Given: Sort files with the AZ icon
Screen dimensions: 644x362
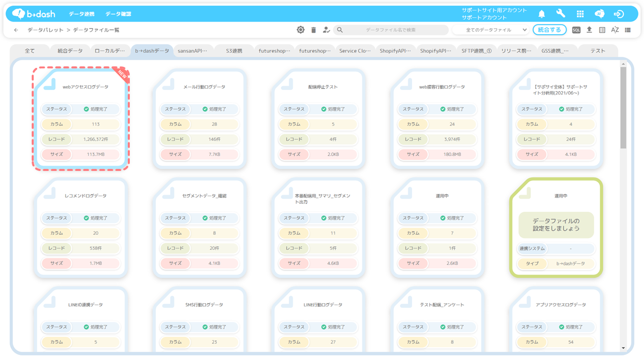Looking at the screenshot, I should coord(615,30).
